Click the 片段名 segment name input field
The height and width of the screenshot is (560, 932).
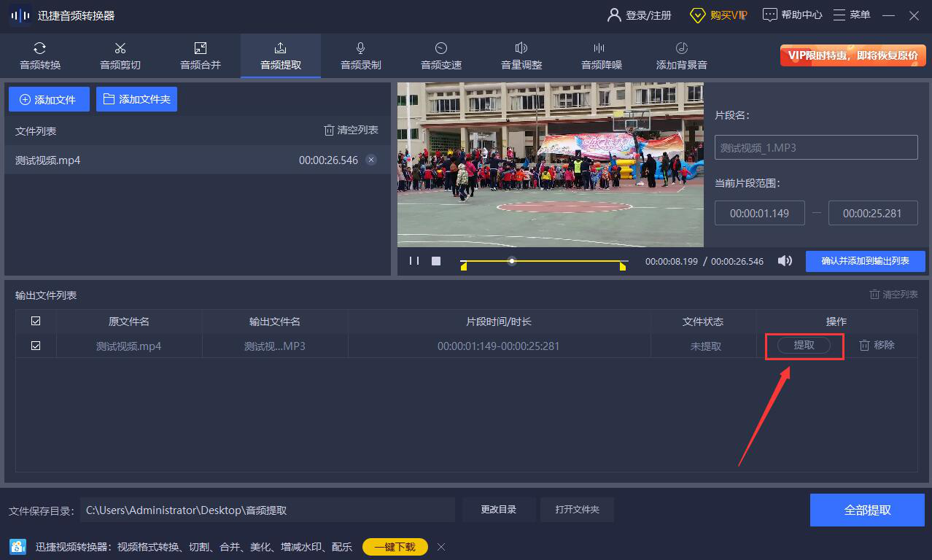pyautogui.click(x=815, y=147)
